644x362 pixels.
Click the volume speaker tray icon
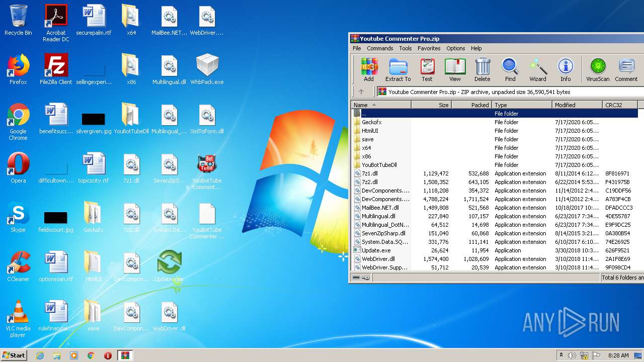click(x=572, y=355)
